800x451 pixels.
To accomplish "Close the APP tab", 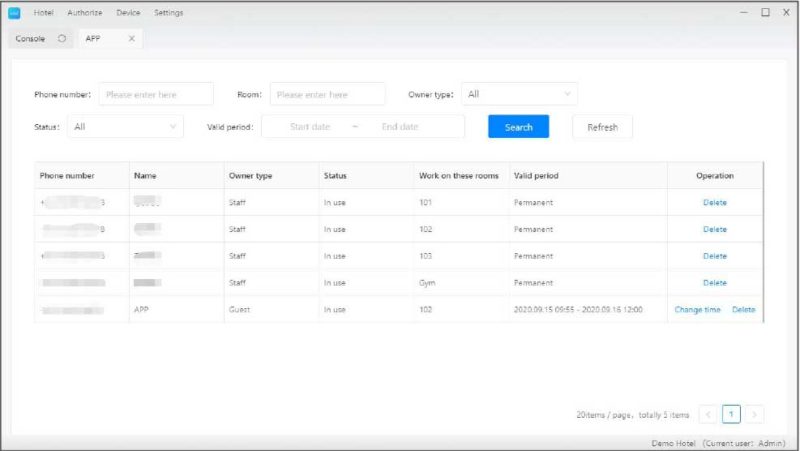I will click(x=131, y=39).
